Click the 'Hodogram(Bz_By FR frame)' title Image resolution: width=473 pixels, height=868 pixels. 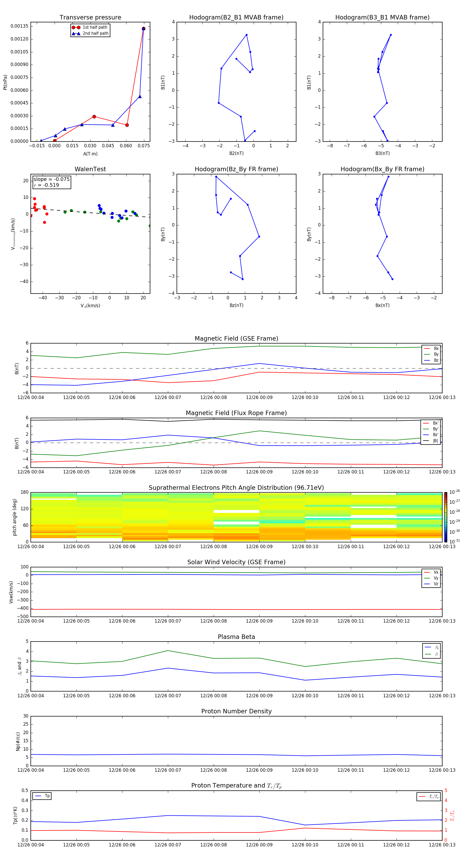[x=236, y=169]
